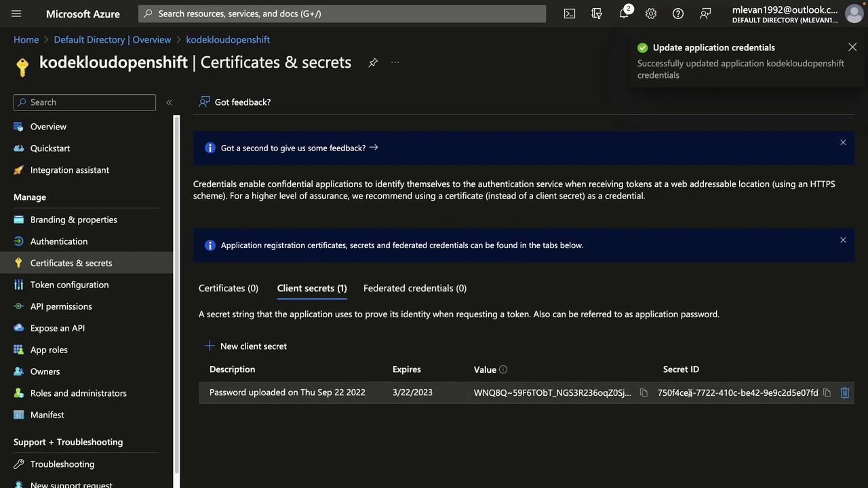868x488 pixels.
Task: Click the top Azure search bar
Action: [x=342, y=14]
